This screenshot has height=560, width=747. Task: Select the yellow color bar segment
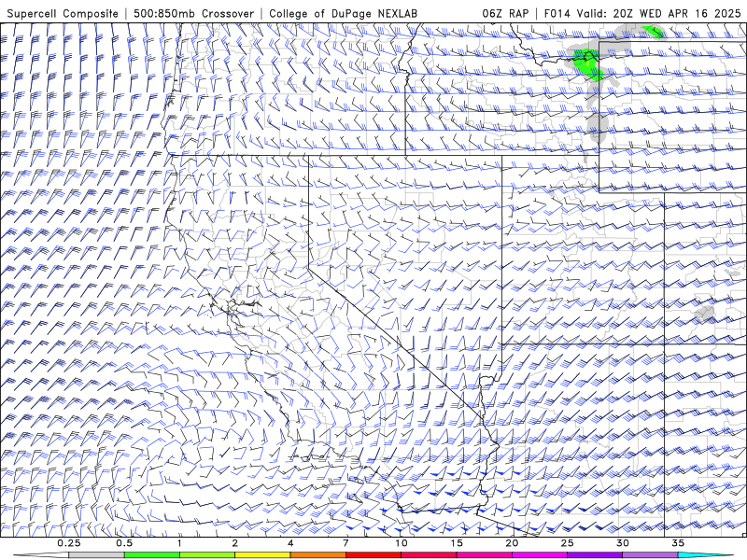point(262,555)
